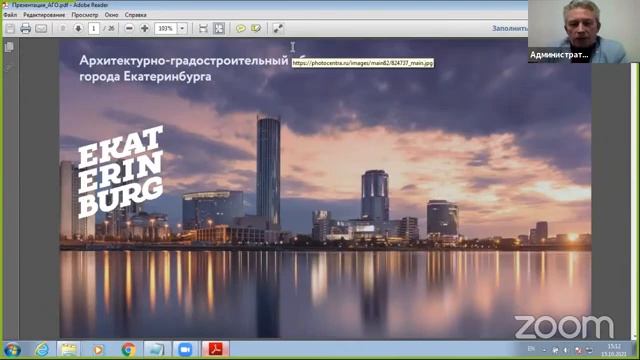Click the language indicator in system tray
The image size is (640, 360).
531,349
